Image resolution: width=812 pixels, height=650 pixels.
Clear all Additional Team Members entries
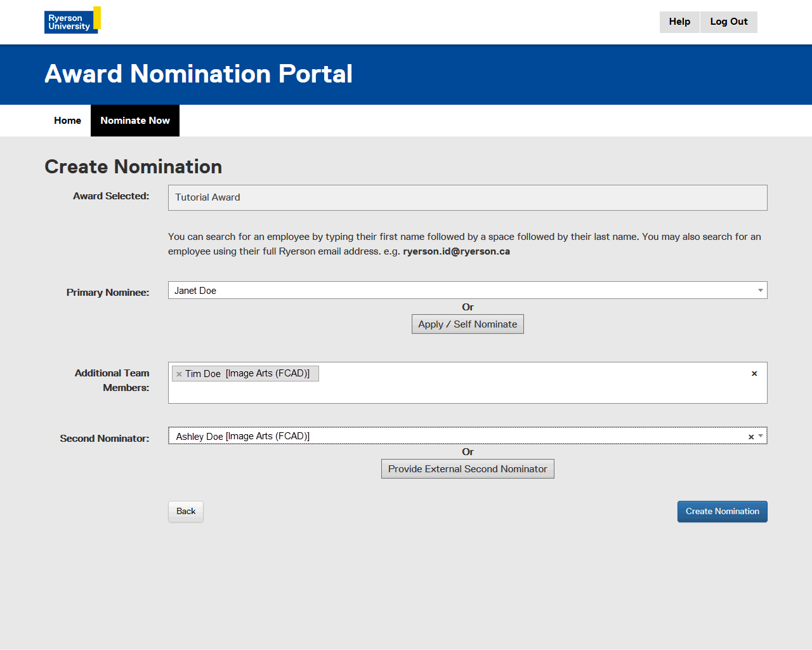pos(754,373)
